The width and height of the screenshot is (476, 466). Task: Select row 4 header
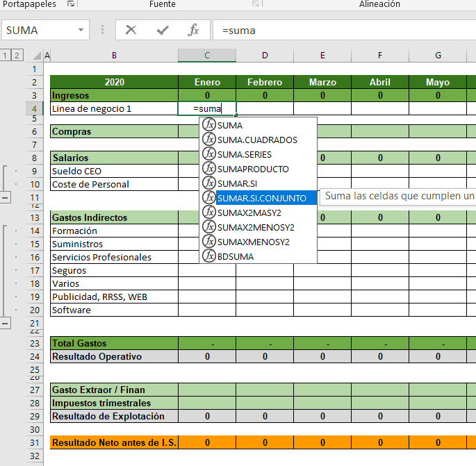coord(34,108)
